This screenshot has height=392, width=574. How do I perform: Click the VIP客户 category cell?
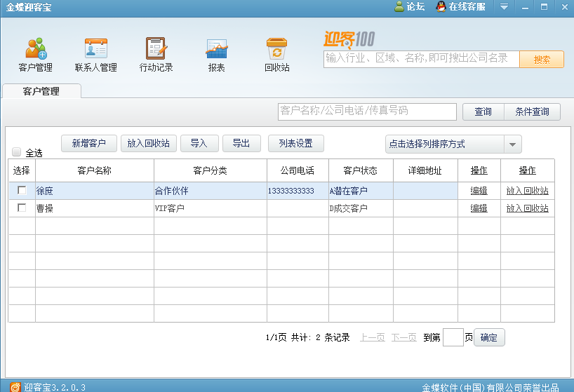tap(210, 208)
